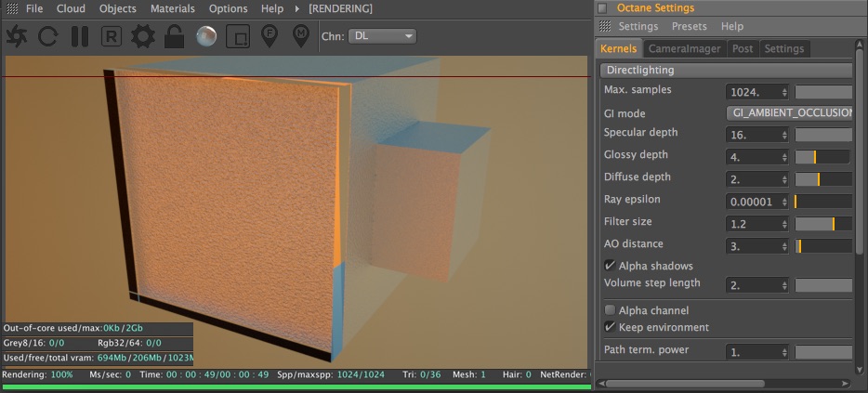
Task: Toggle the render region R icon
Action: click(x=112, y=36)
